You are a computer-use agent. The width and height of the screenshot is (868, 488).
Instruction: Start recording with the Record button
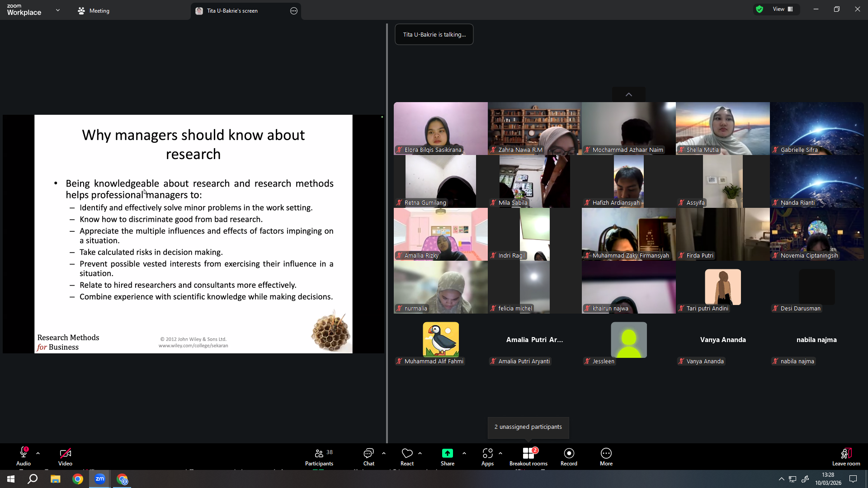tap(569, 457)
